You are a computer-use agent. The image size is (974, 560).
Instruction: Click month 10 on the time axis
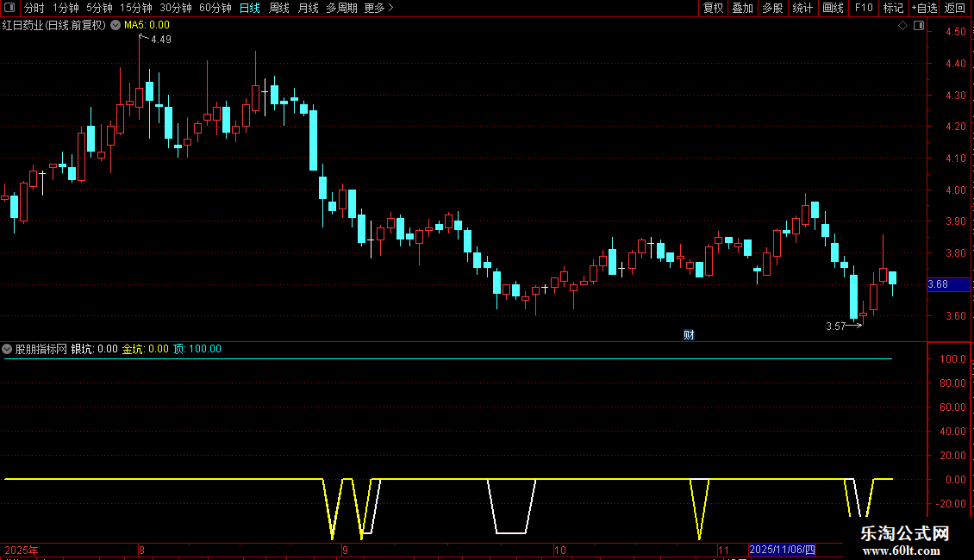click(x=559, y=550)
